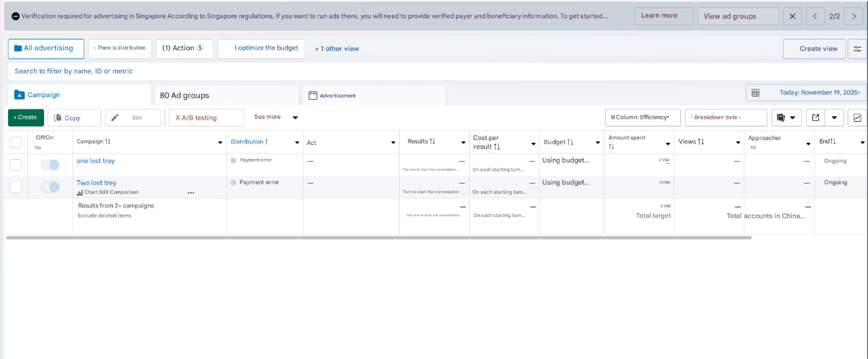Tick the checkbox for Two lost trey
The image size is (868, 359).
pos(16,187)
